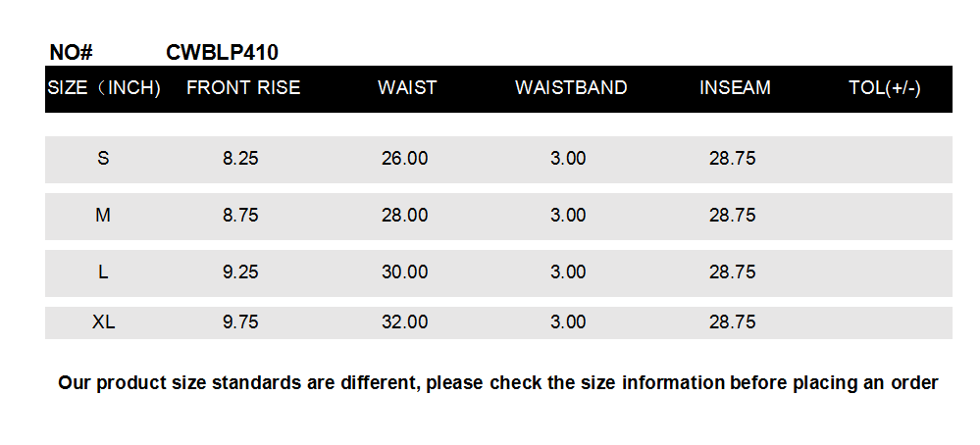Click the front rise value 8.25
The width and height of the screenshot is (980, 445).
tap(240, 159)
